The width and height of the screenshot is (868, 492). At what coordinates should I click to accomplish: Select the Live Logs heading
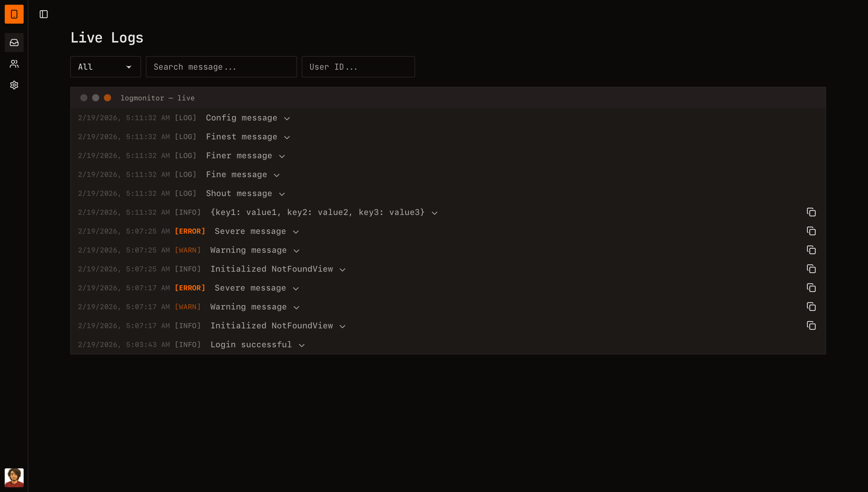[107, 38]
